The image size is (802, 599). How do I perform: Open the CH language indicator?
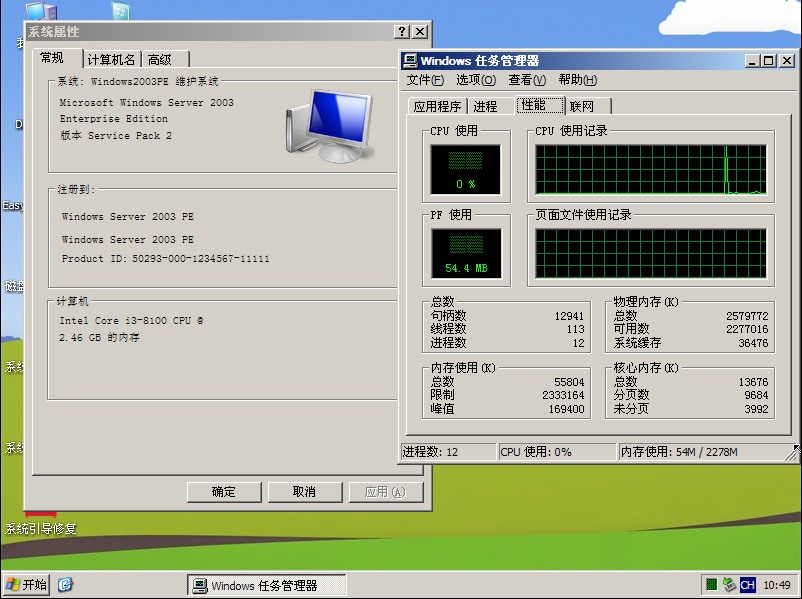[747, 585]
